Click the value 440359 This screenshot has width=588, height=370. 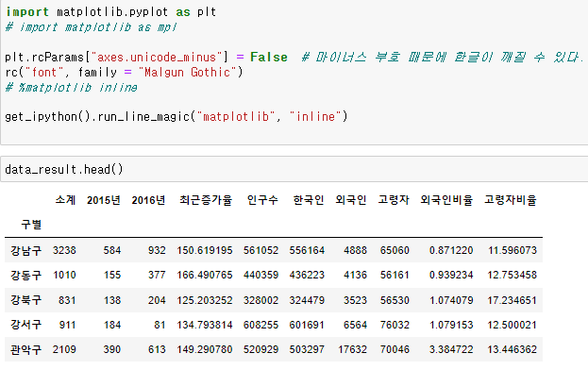tap(261, 275)
